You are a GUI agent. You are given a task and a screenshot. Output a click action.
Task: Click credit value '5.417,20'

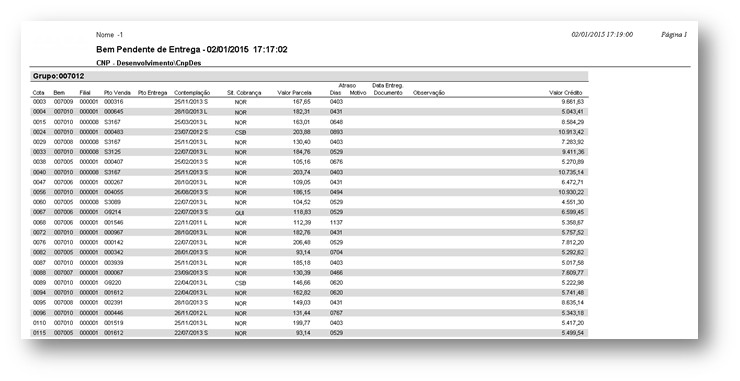click(x=572, y=323)
